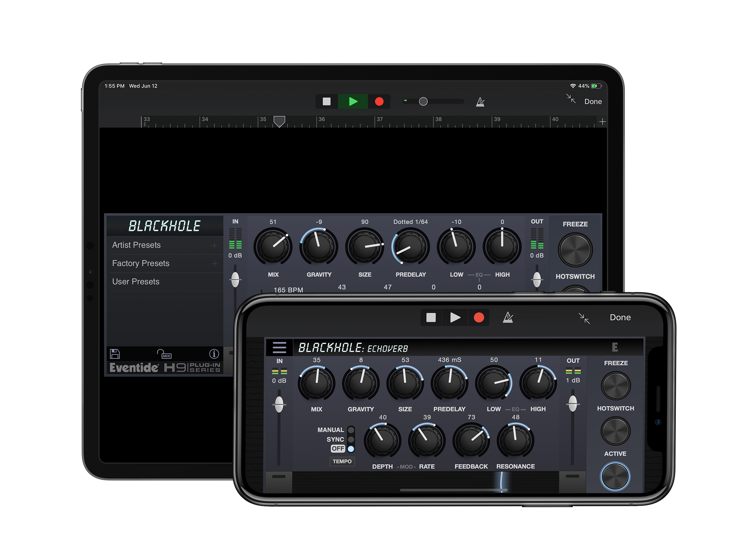Screen dimensions: 747x560
Task: Toggle the glowing Active button
Action: pos(615,477)
